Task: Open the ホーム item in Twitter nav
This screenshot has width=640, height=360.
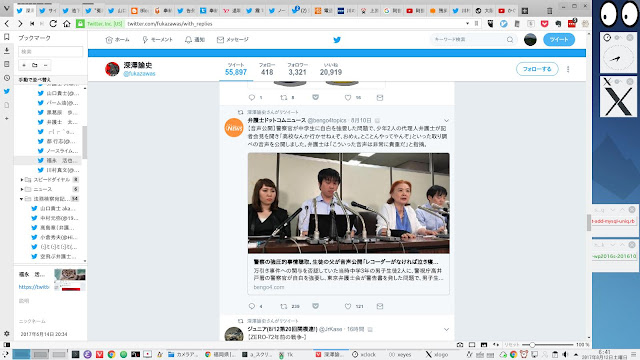Action: pyautogui.click(x=117, y=40)
